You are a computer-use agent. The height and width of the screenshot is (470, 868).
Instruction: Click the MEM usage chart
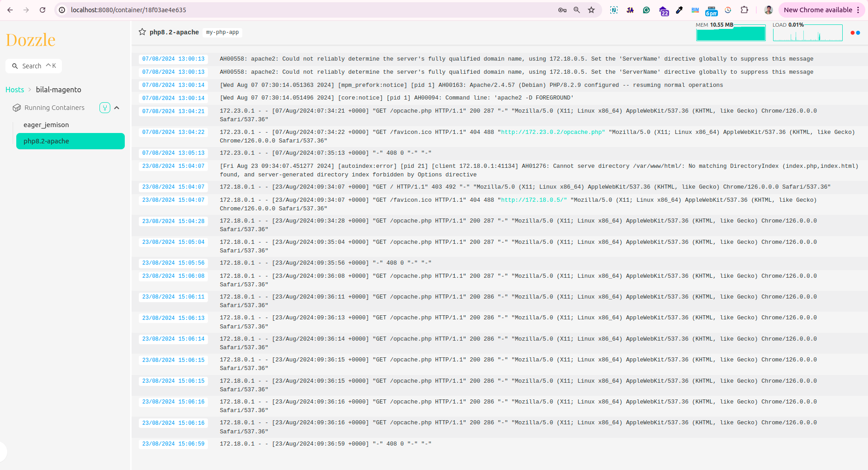pos(731,33)
